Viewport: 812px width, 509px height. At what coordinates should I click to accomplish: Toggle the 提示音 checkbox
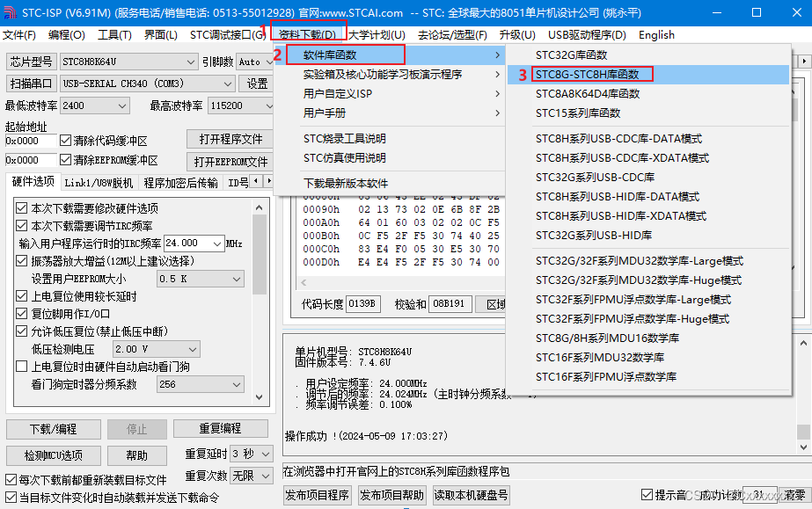tap(647, 495)
